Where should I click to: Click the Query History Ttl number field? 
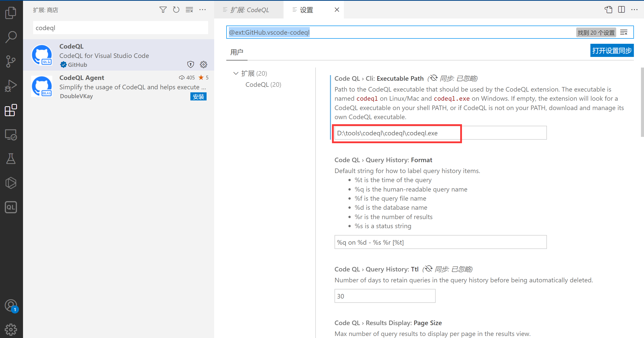coord(385,296)
